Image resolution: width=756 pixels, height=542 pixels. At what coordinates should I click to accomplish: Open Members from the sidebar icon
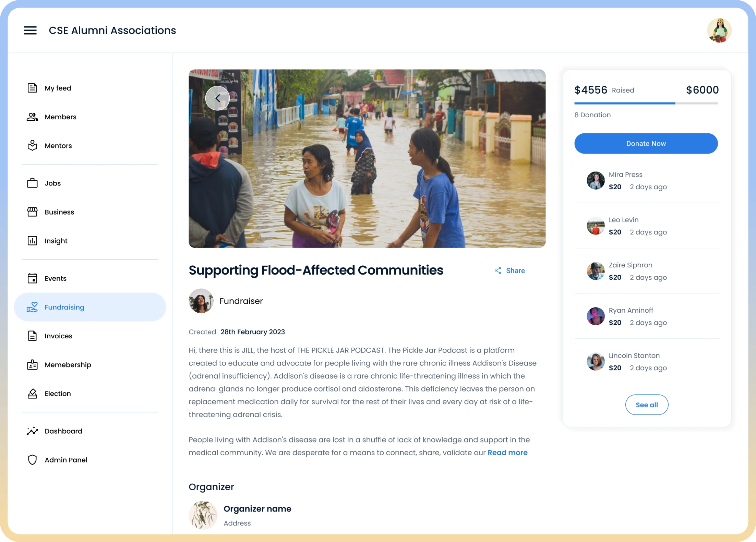pyautogui.click(x=32, y=117)
